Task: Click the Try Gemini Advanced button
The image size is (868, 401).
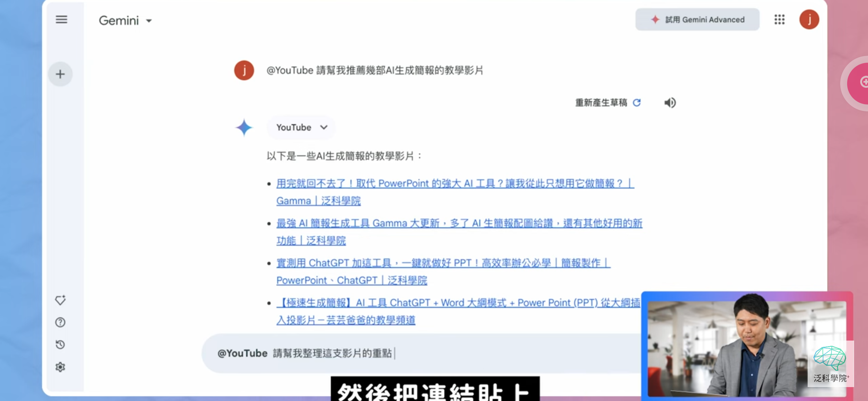Action: click(x=697, y=19)
